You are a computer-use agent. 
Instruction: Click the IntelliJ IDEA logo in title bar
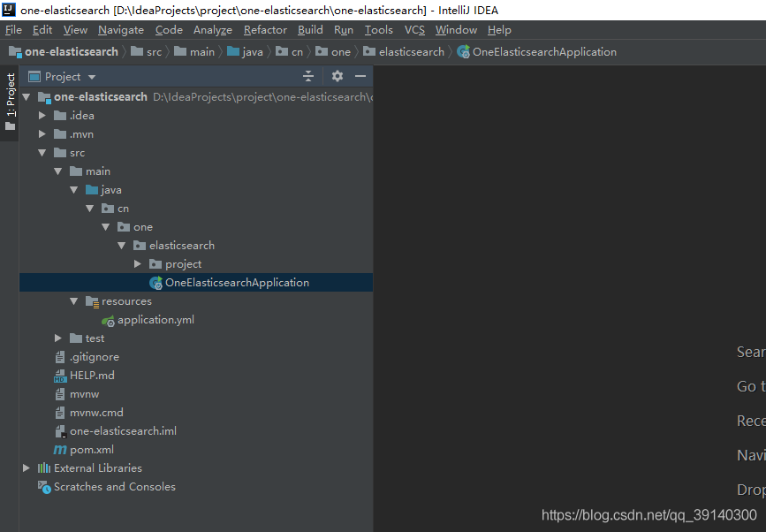coord(9,10)
